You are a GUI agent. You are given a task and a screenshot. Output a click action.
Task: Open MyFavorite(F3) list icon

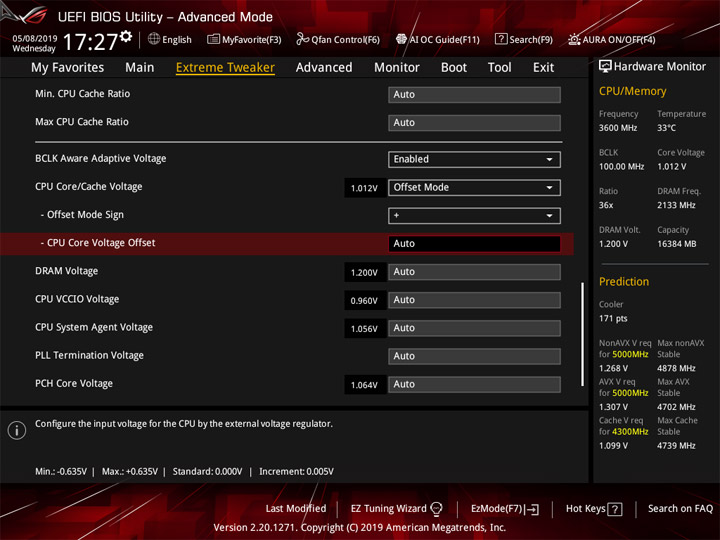[213, 39]
